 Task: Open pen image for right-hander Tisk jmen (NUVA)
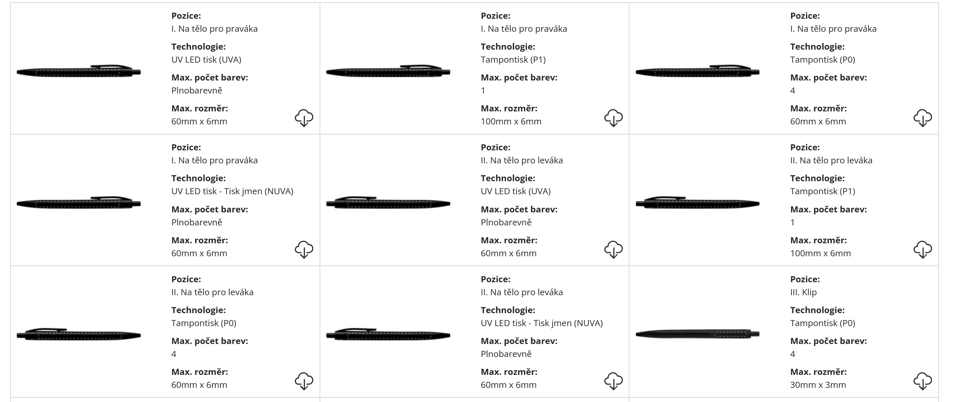click(79, 203)
